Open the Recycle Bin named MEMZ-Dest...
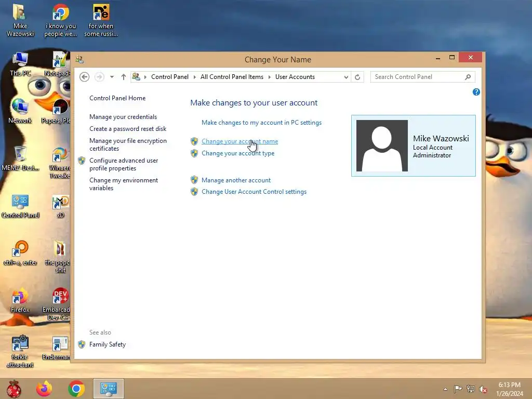The height and width of the screenshot is (399, 532). point(20,158)
